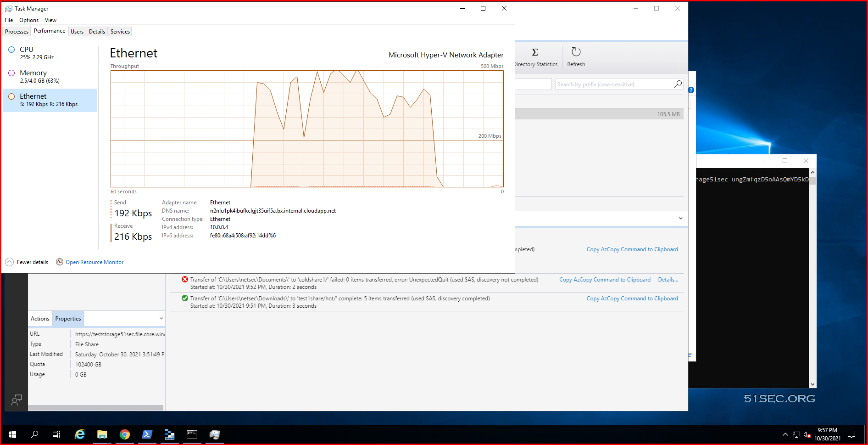The image size is (868, 445).
Task: Open the Details tab
Action: [x=97, y=32]
